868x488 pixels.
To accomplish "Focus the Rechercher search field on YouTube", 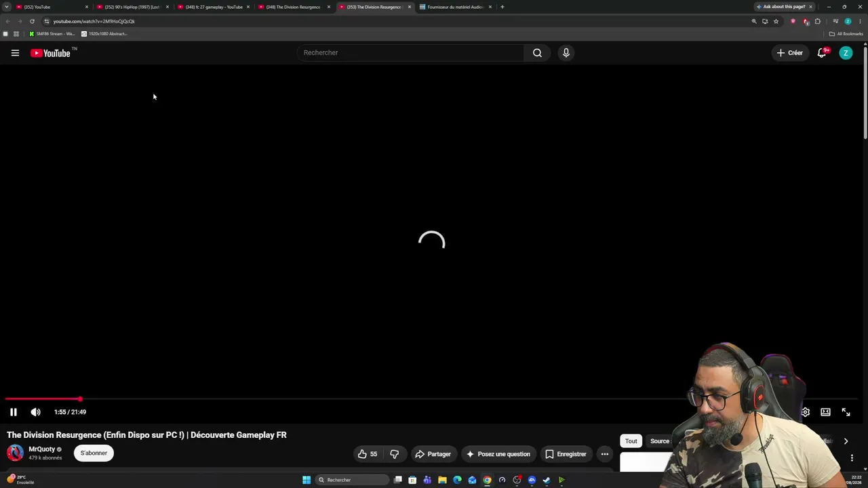I will 410,53.
